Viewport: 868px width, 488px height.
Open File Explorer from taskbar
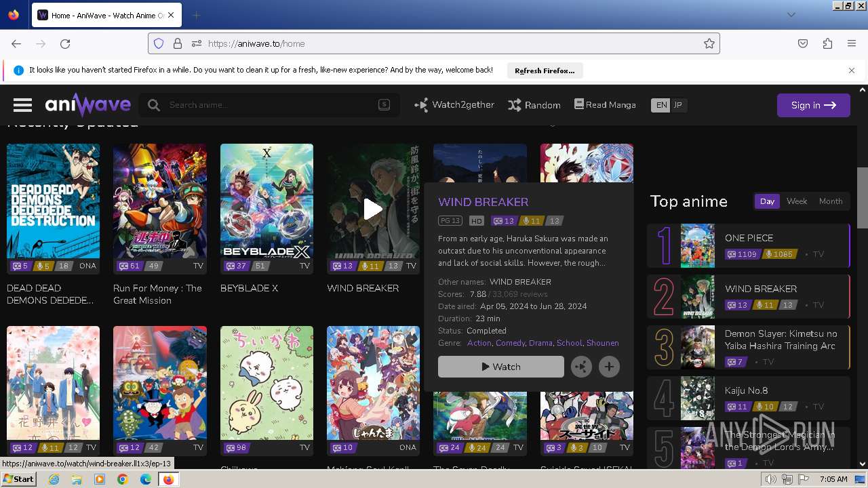coord(77,479)
